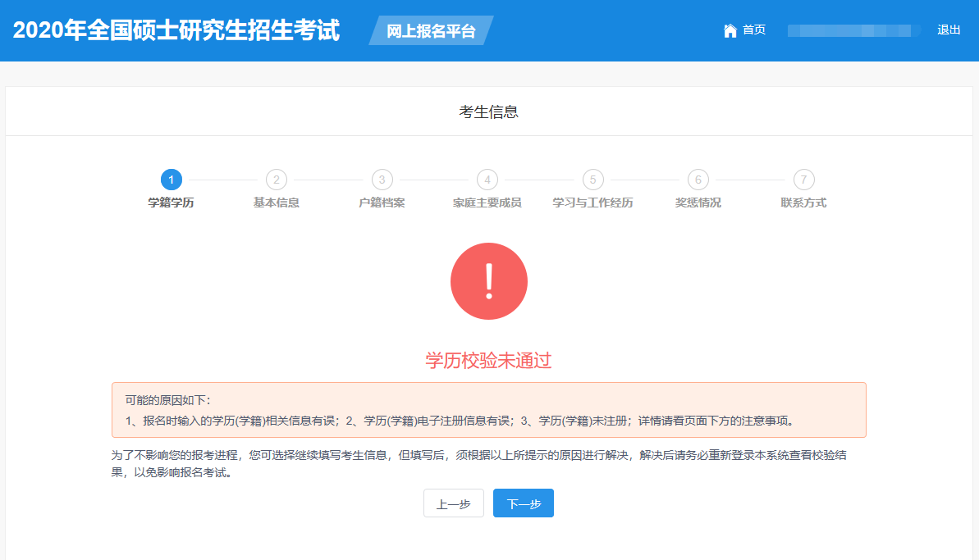979x560 pixels.
Task: Jump to the 联系方式 step label
Action: pyautogui.click(x=803, y=203)
